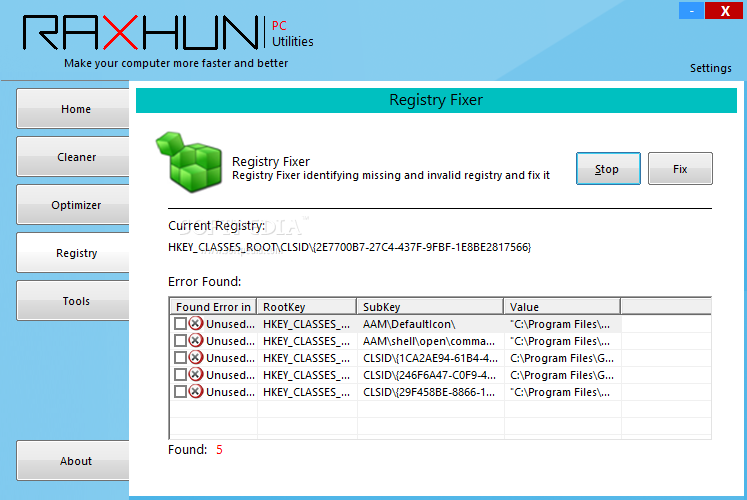747x500 pixels.
Task: Select SubKey cell CLSID\{29F458BE-8866-1...
Action: click(x=429, y=392)
